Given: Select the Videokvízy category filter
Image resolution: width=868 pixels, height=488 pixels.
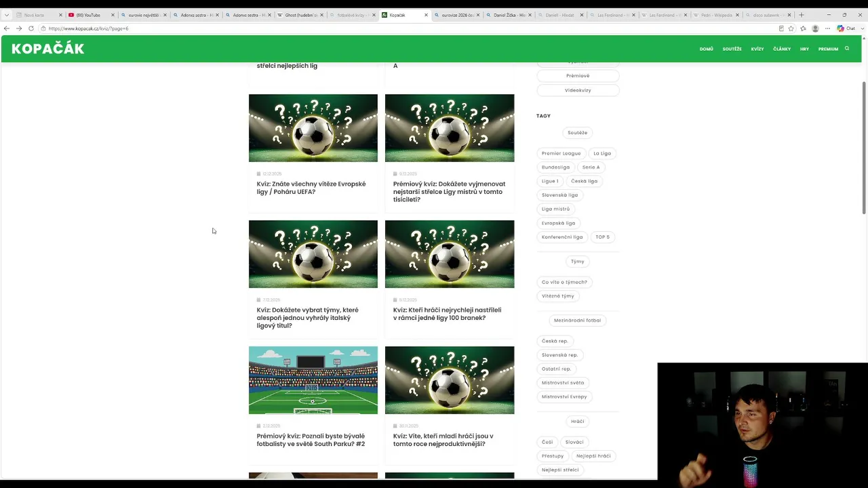Looking at the screenshot, I should [578, 90].
